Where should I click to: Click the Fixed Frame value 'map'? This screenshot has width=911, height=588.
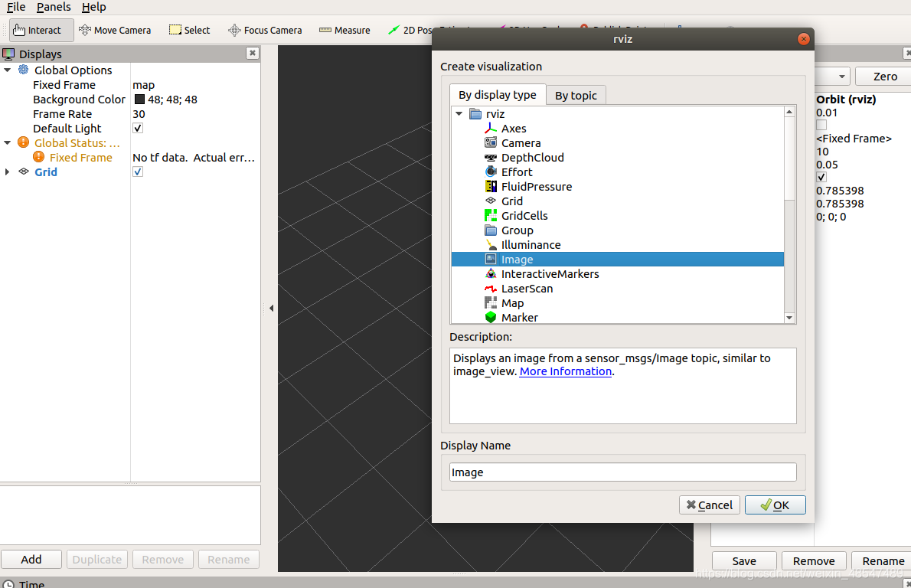[x=143, y=85]
